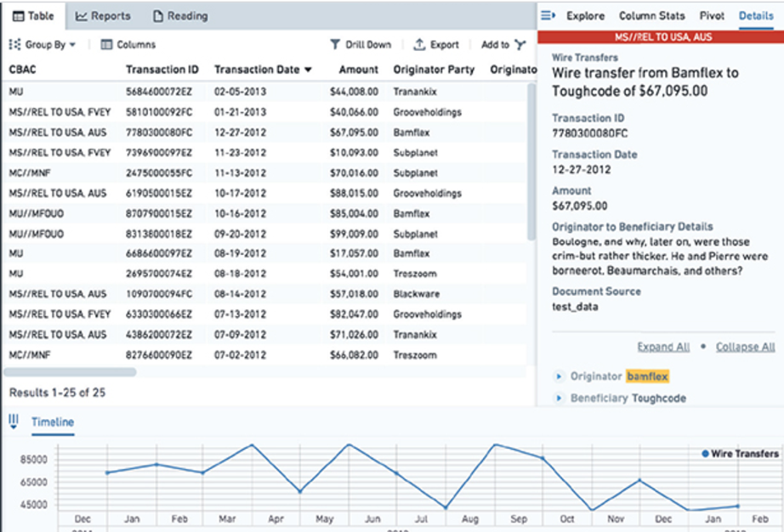
Task: Click the Drill Down funnel icon
Action: [336, 45]
